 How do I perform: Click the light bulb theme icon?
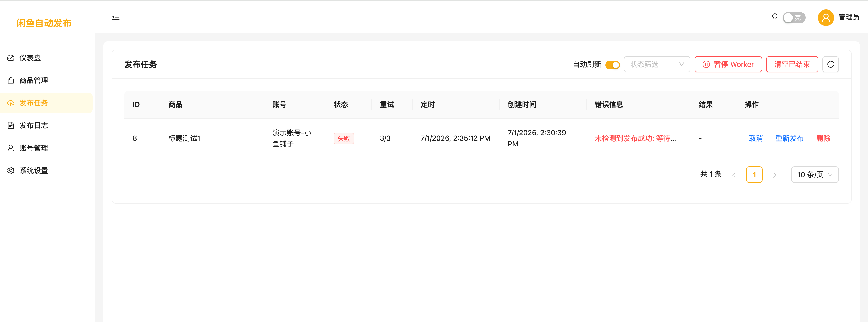click(x=775, y=17)
